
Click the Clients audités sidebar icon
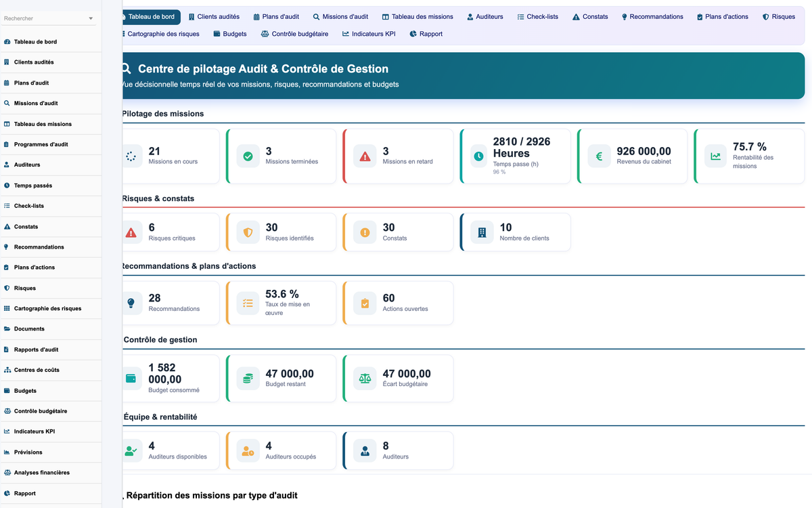[7, 62]
